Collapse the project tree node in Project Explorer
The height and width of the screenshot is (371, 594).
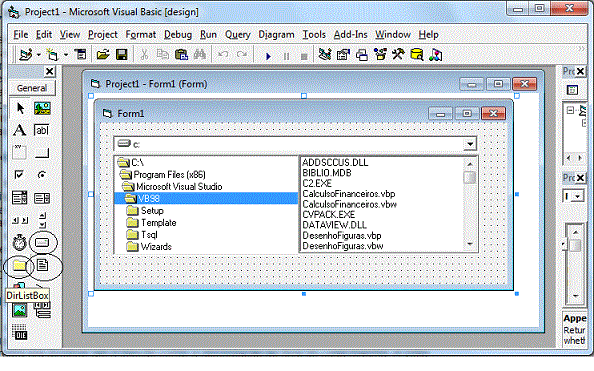(570, 110)
